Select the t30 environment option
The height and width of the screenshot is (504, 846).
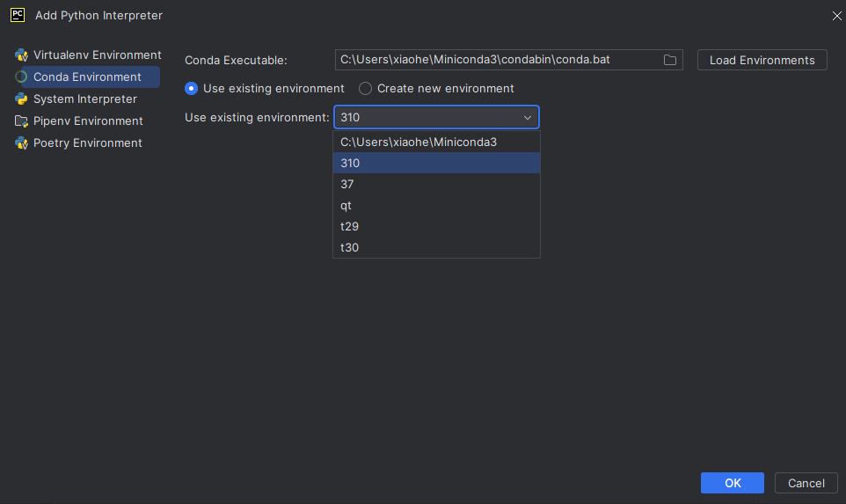click(x=436, y=247)
